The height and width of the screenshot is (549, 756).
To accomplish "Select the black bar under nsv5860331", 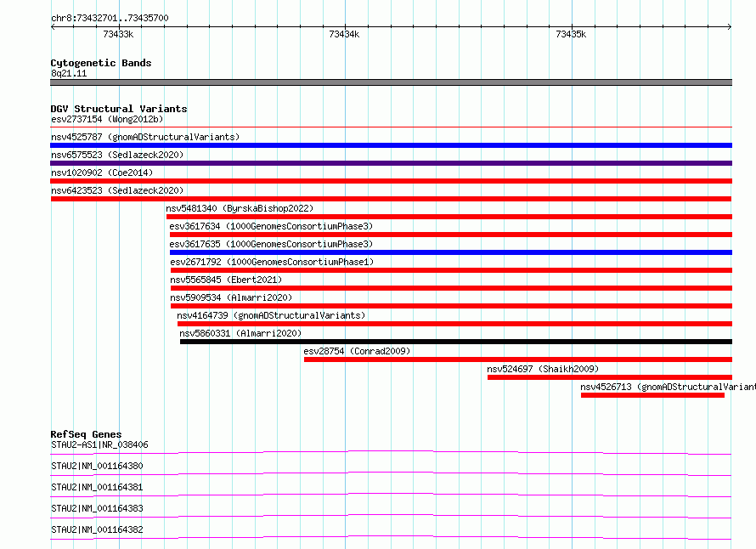I will tap(456, 342).
